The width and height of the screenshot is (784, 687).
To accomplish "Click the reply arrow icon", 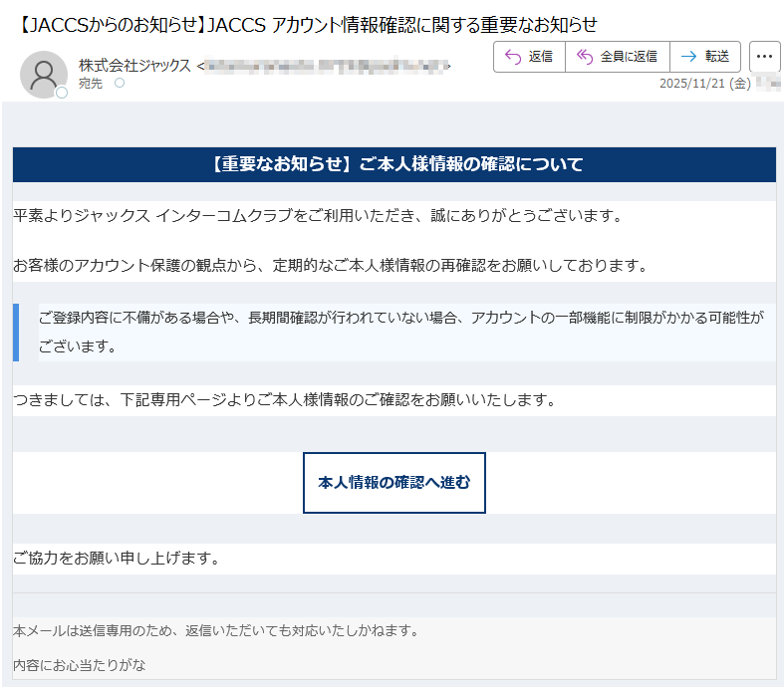I will click(513, 57).
